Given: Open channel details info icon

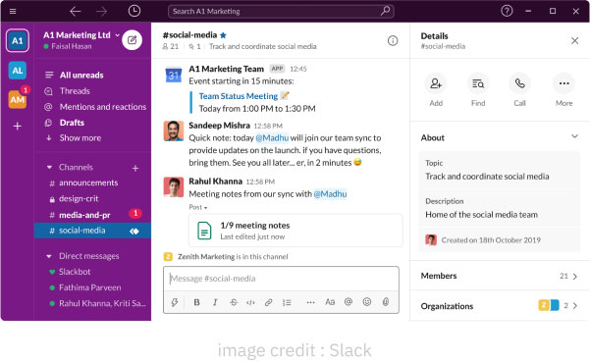Looking at the screenshot, I should coord(393,40).
